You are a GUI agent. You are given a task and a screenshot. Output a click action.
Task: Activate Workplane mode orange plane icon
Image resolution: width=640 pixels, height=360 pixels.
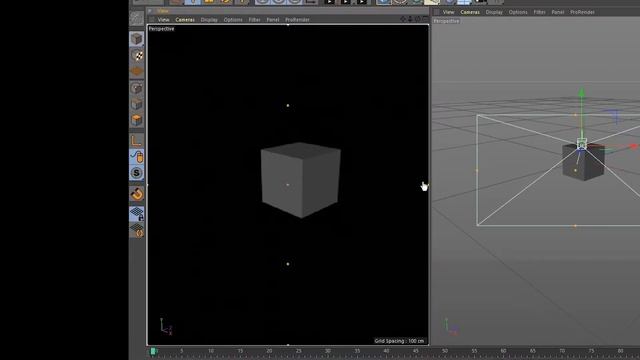point(137,72)
